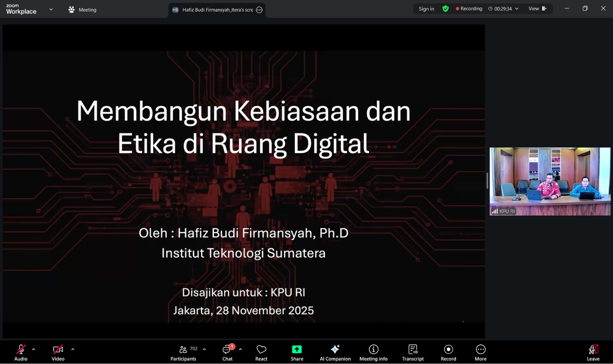Unmute the microphone with Audio button
The image size is (613, 364).
coord(21,353)
